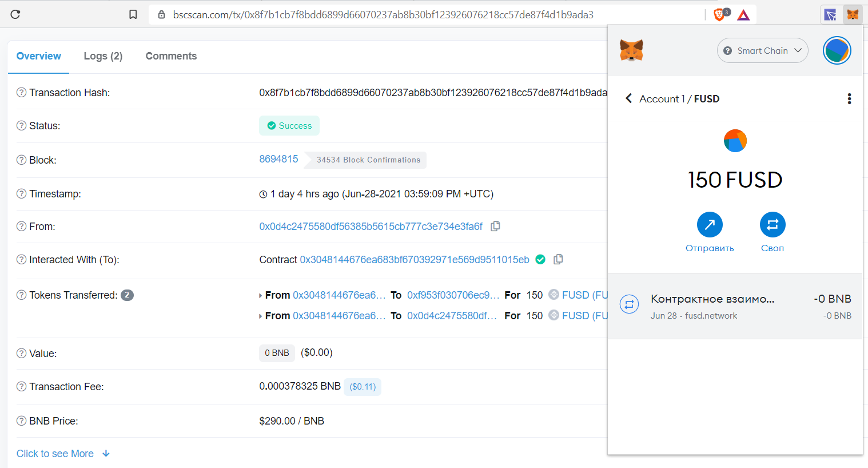
Task: Open the Smart Chain network dropdown
Action: click(x=762, y=50)
